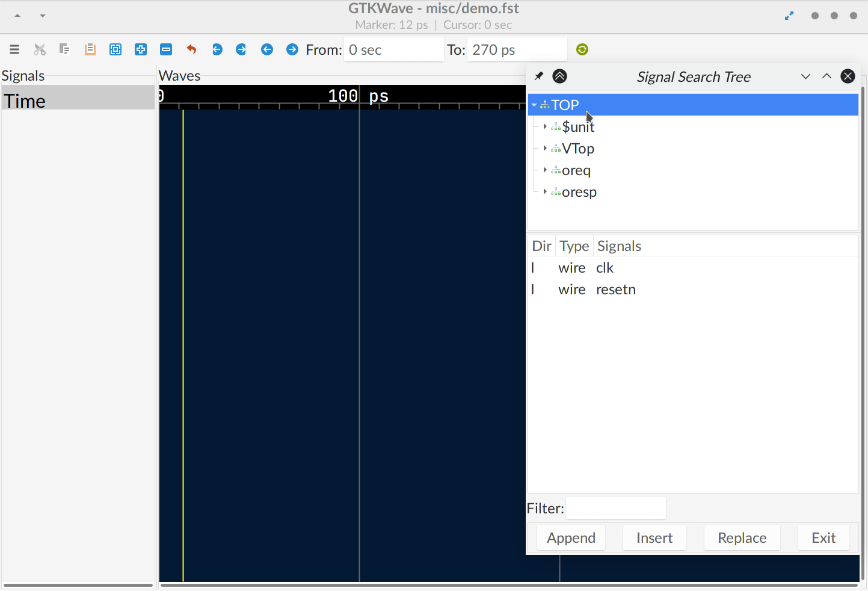Jump to the end time icon
Viewport: 868px width, 591px height.
pyautogui.click(x=241, y=49)
